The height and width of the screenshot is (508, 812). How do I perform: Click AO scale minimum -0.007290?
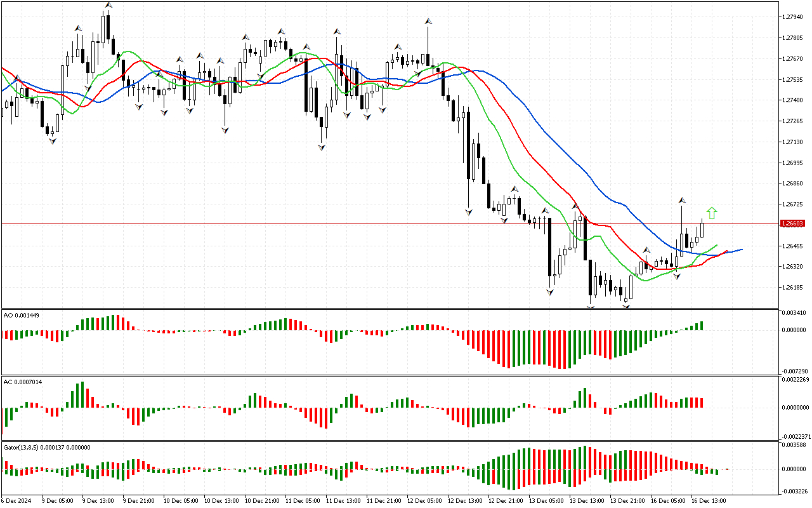pos(796,371)
